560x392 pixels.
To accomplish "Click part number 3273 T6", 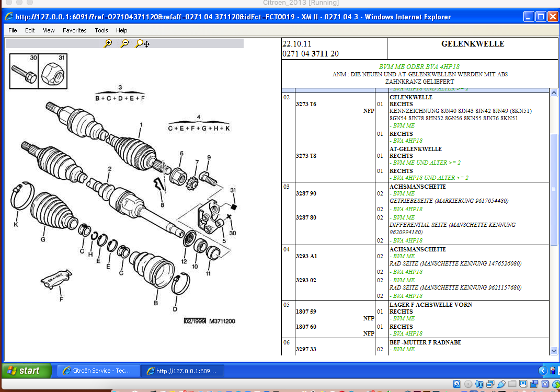I will point(306,104).
